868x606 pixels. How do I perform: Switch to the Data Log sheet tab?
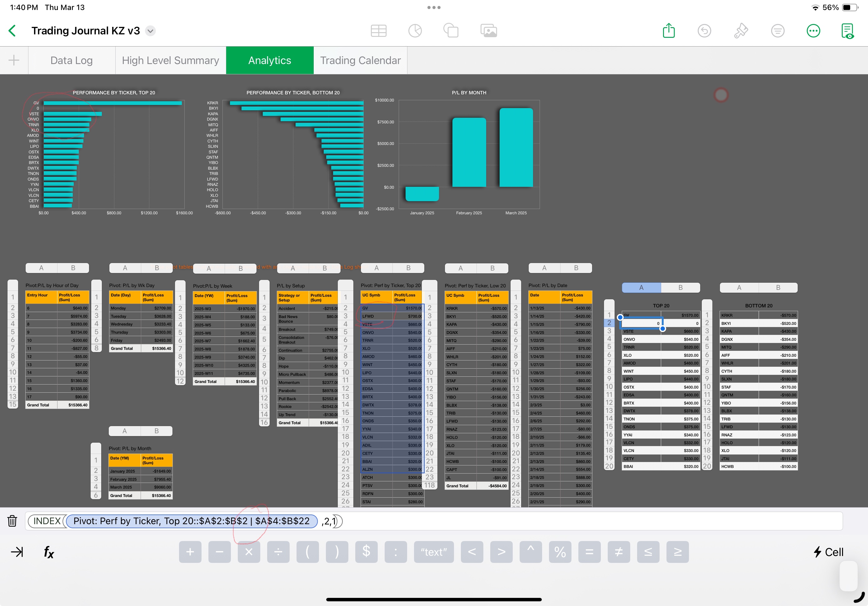(x=72, y=61)
